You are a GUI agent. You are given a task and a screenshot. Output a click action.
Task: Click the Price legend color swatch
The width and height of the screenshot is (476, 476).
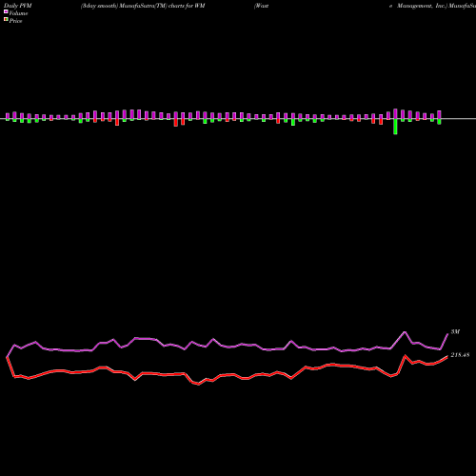click(6, 19)
